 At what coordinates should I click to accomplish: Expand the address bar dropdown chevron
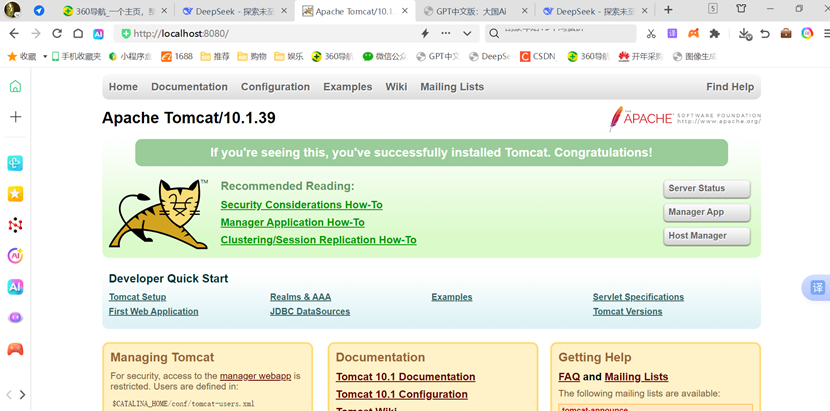coord(467,33)
